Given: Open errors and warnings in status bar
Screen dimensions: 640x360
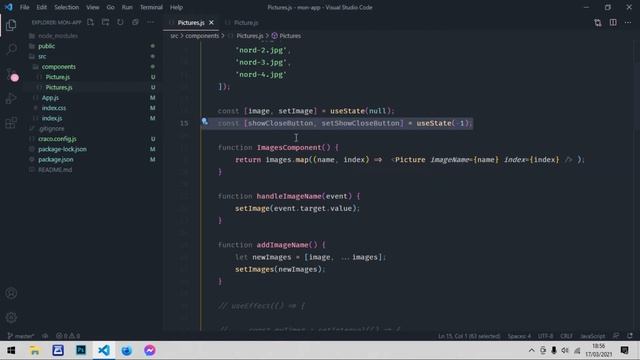Looking at the screenshot, I should tap(68, 336).
